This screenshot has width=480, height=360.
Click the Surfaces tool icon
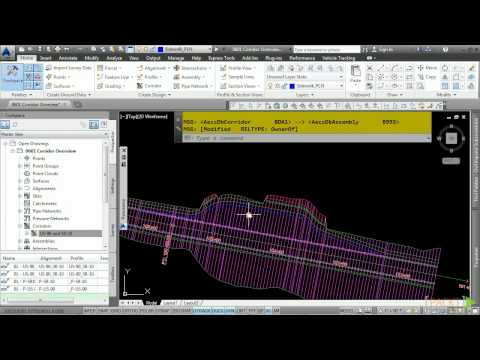(49, 86)
